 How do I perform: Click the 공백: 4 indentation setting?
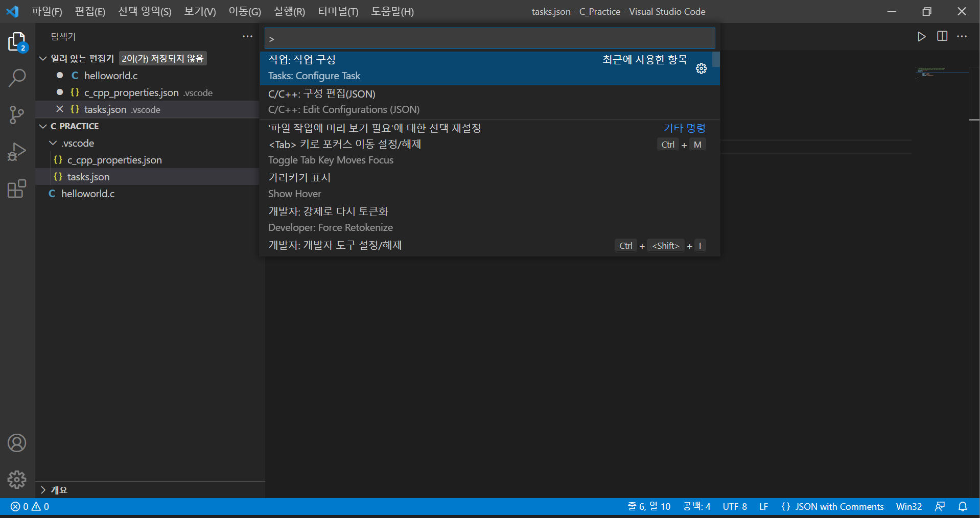point(696,507)
